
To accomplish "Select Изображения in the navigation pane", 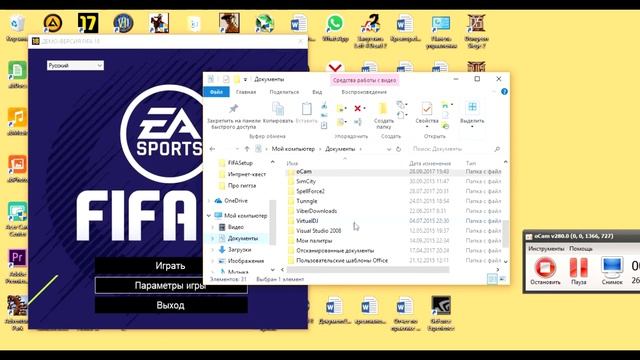I will point(245,261).
